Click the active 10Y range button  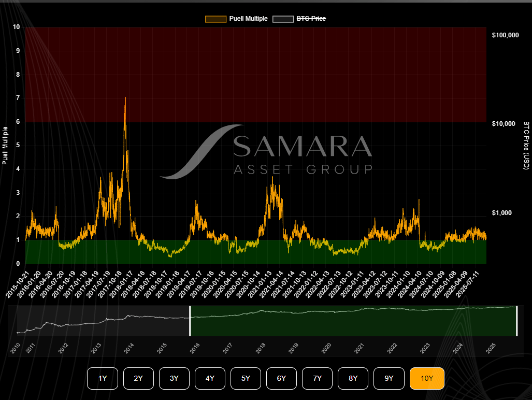coord(427,378)
